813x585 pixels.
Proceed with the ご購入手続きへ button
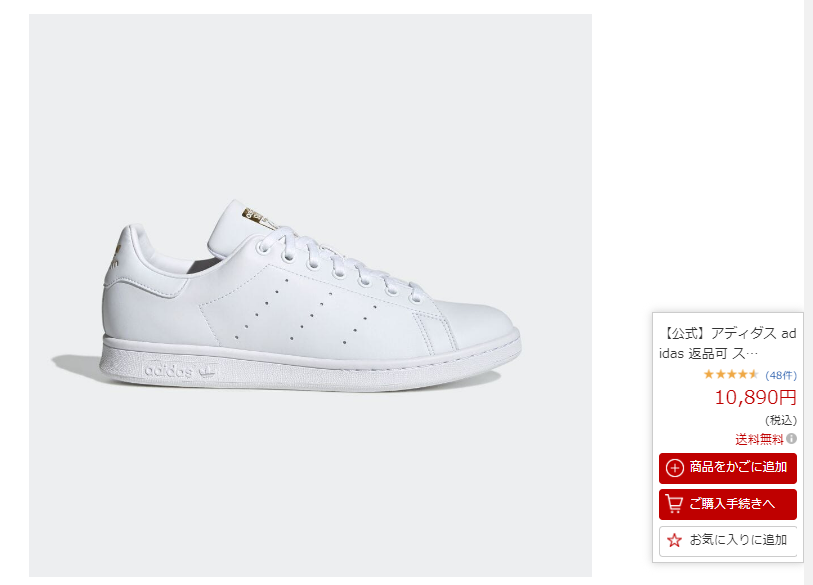728,504
